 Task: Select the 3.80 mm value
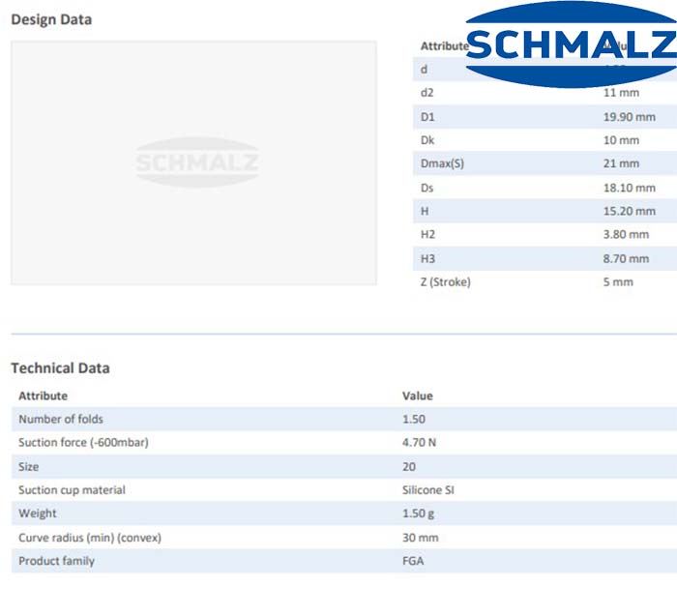point(626,234)
